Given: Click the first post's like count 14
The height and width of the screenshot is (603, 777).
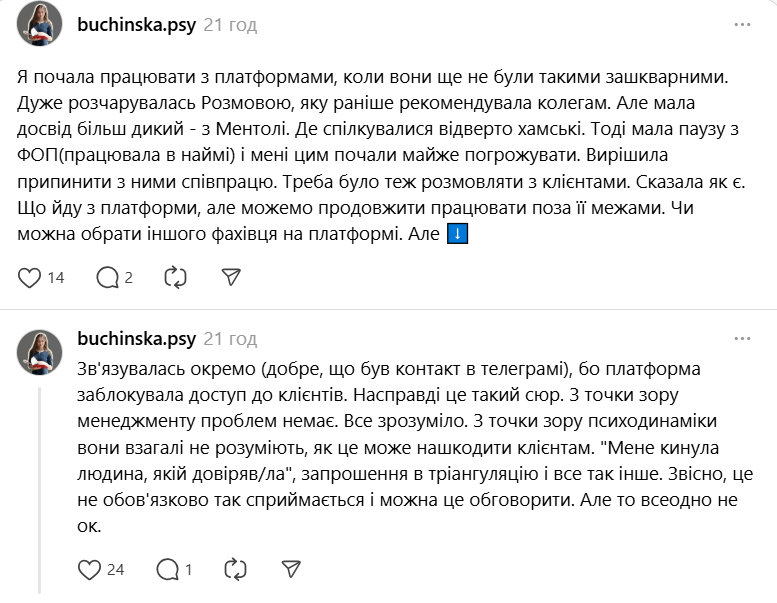Looking at the screenshot, I should [56, 277].
